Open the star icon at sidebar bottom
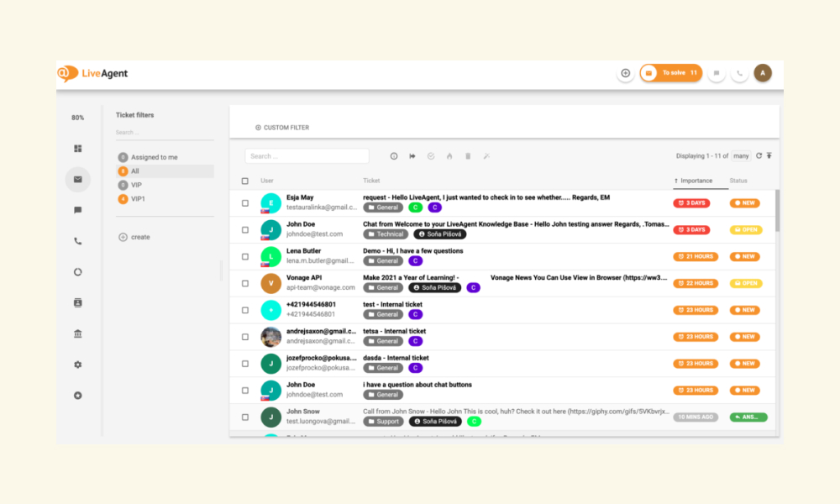This screenshot has width=840, height=504. coord(77,396)
